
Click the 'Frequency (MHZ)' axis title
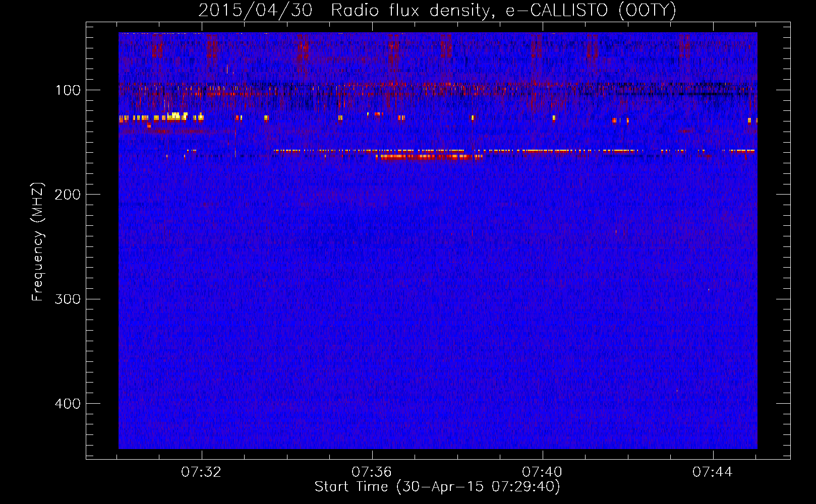pyautogui.click(x=38, y=241)
